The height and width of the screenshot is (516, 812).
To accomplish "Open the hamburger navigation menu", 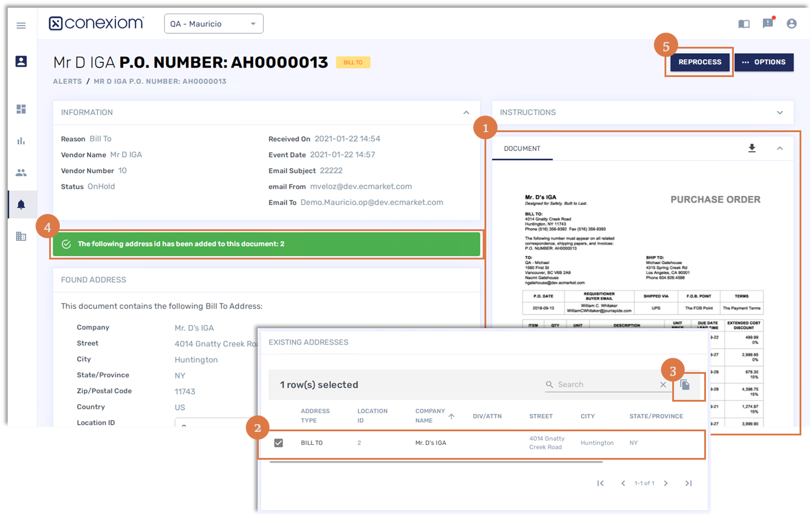I will [x=21, y=25].
